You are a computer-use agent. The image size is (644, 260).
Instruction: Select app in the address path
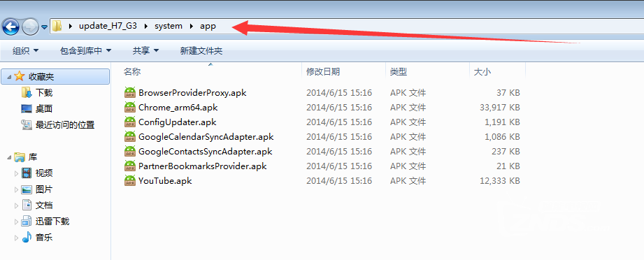pyautogui.click(x=208, y=26)
